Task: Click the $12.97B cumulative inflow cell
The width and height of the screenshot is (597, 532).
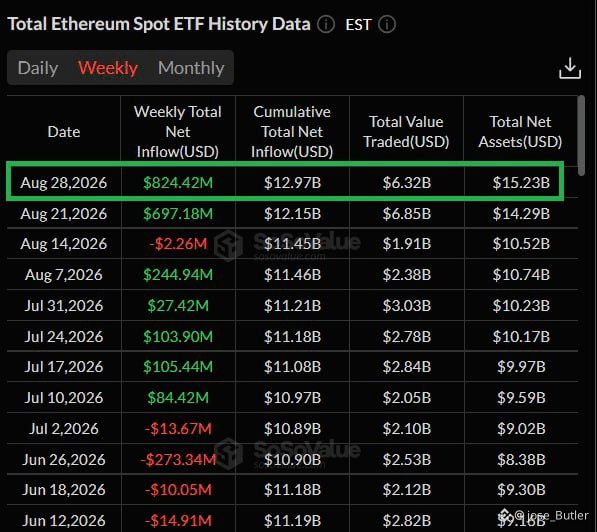Action: tap(292, 183)
